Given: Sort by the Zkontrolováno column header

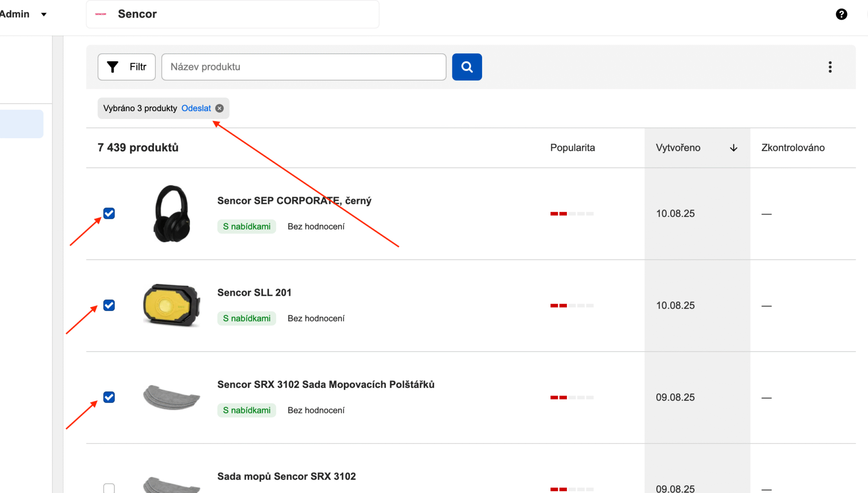Looking at the screenshot, I should pyautogui.click(x=792, y=148).
